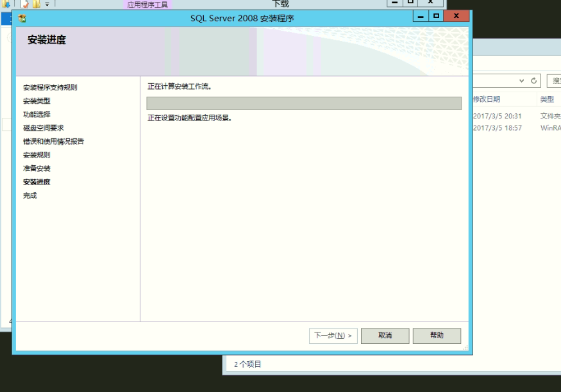This screenshot has height=392, width=561.
Task: Maximize the SQL Server 2008 setup window
Action: point(436,16)
